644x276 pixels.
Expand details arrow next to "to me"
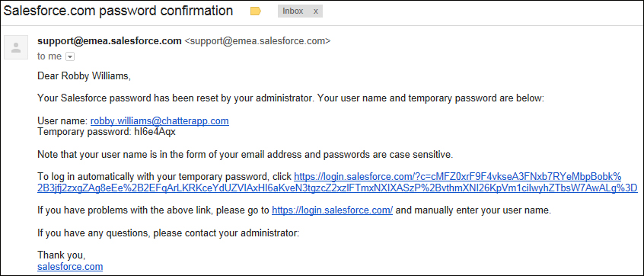[70, 56]
